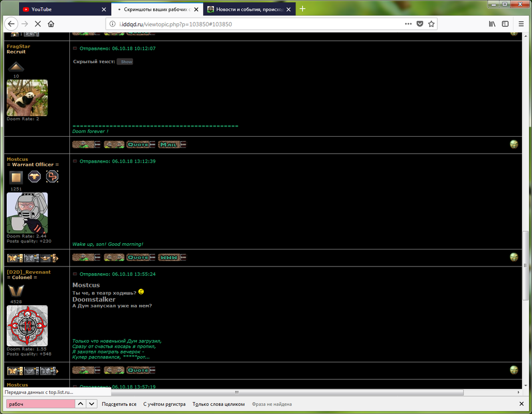
Task: Open single-marine profile button in Mostcus's post
Action: pyautogui.click(x=86, y=258)
